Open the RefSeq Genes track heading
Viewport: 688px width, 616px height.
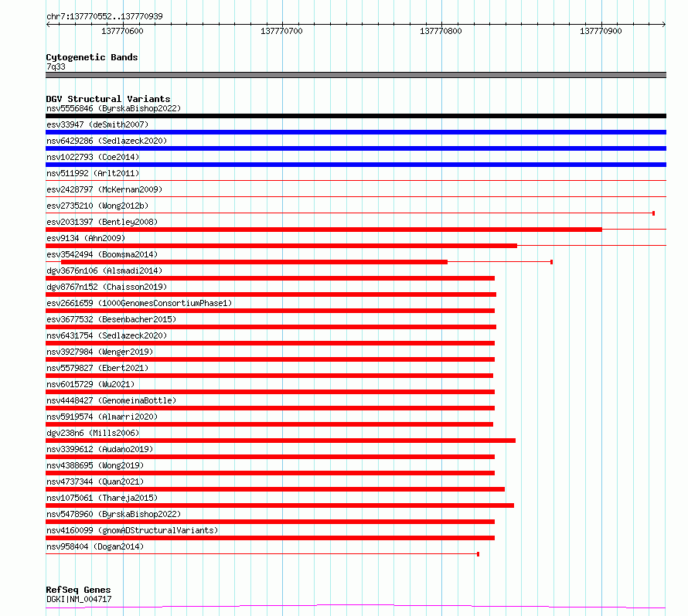[x=78, y=590]
